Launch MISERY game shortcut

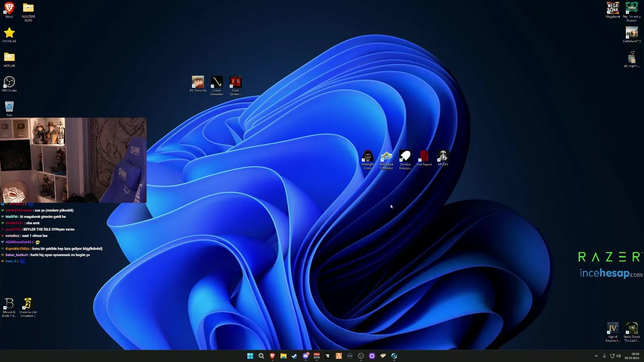[x=443, y=158]
